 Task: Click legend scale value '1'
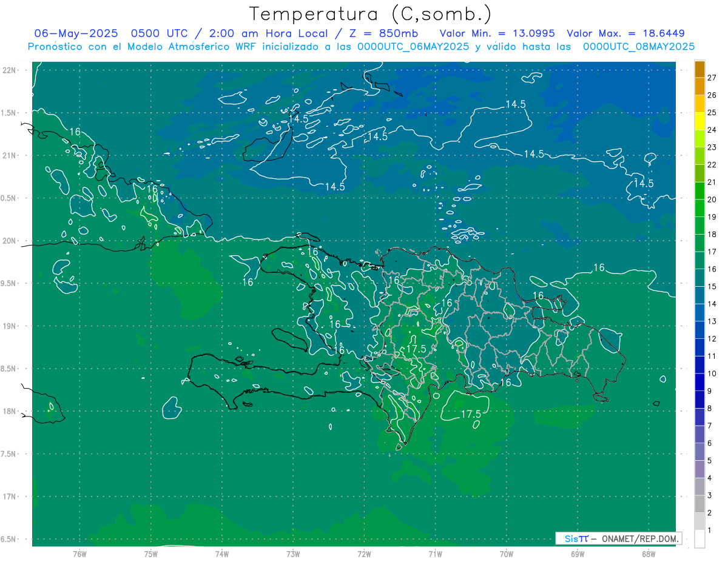click(x=710, y=530)
